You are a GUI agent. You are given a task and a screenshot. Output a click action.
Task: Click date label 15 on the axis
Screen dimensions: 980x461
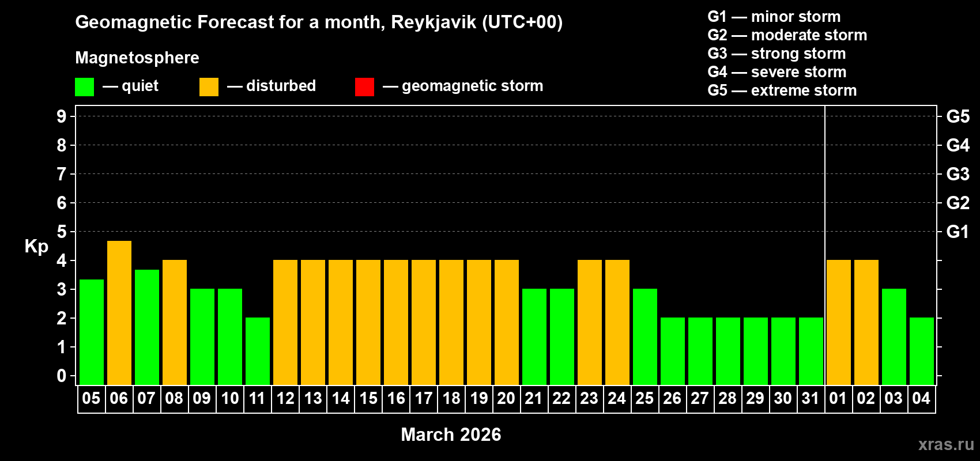(x=368, y=399)
